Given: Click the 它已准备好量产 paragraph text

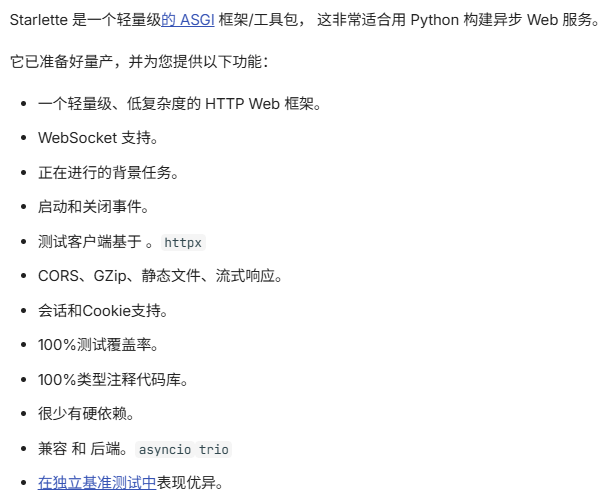Looking at the screenshot, I should [139, 62].
